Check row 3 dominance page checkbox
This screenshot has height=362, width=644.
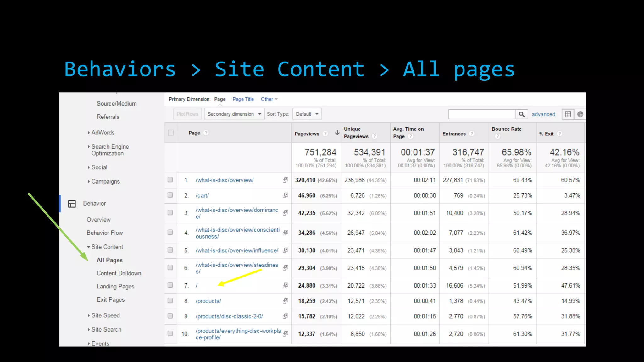[x=170, y=213]
